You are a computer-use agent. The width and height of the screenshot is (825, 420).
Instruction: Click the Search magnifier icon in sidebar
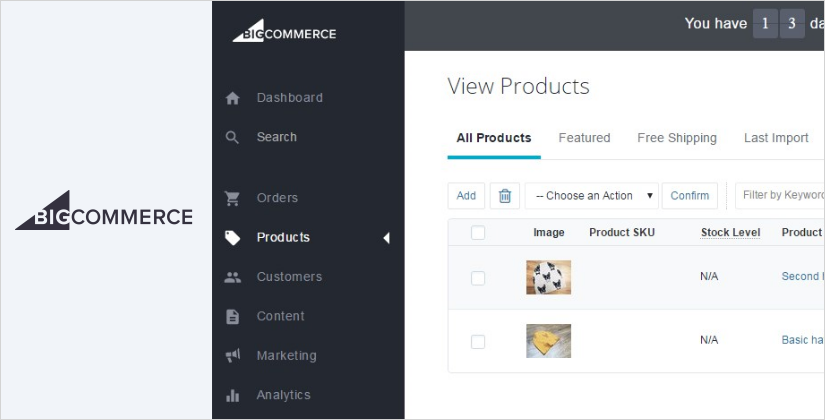(233, 137)
